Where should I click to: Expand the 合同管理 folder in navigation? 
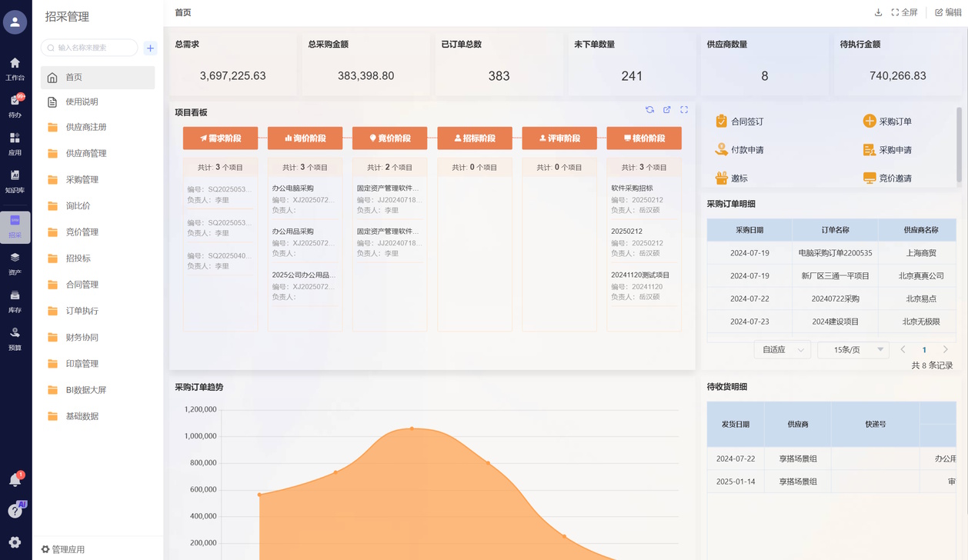(82, 285)
